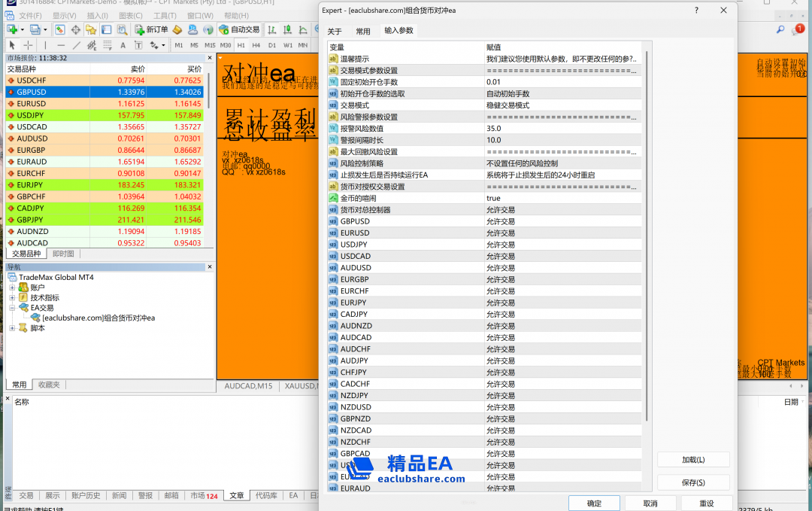The width and height of the screenshot is (812, 511).
Task: Expand the 技术指标 tree node
Action: pyautogui.click(x=12, y=297)
